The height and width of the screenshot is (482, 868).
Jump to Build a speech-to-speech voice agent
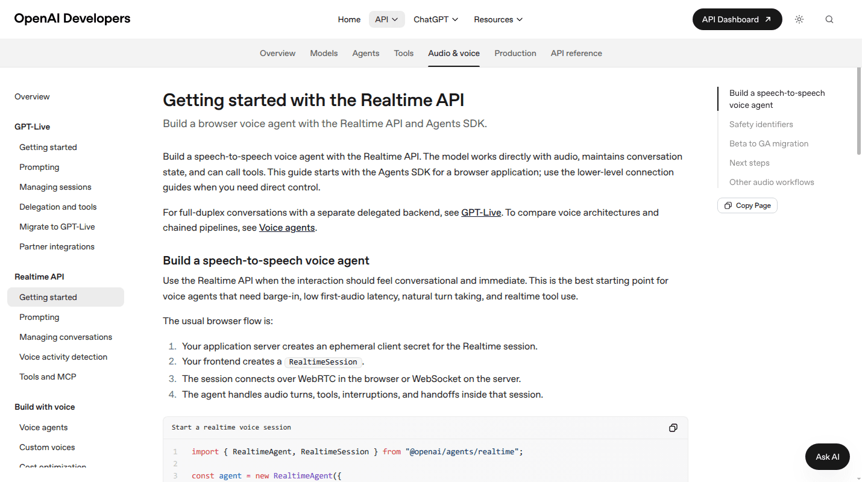tap(777, 99)
